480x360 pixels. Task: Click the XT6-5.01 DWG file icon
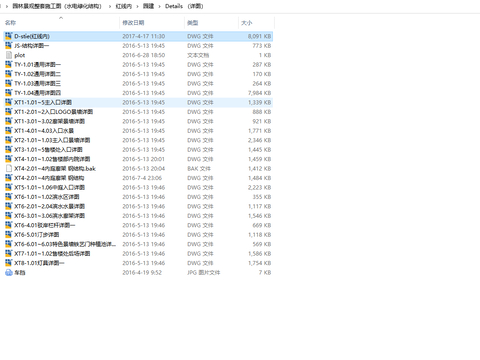[x=9, y=234]
